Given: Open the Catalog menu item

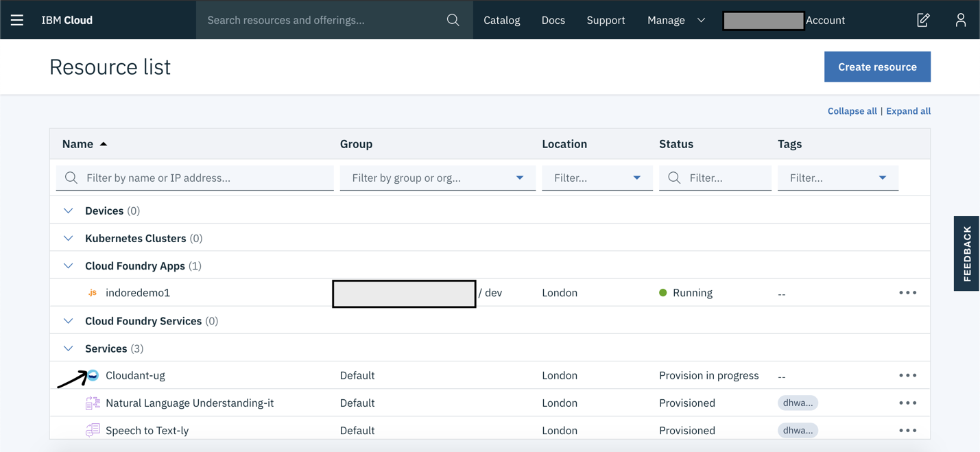Looking at the screenshot, I should pyautogui.click(x=501, y=20).
